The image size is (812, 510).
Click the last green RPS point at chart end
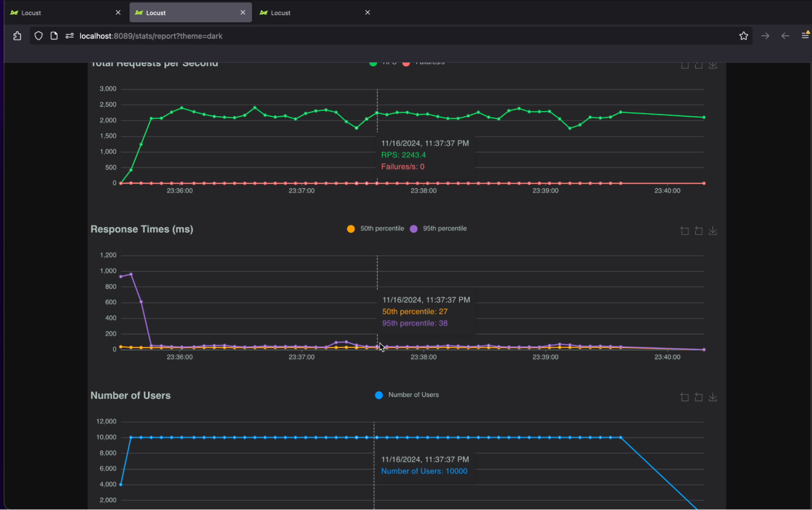coord(704,117)
